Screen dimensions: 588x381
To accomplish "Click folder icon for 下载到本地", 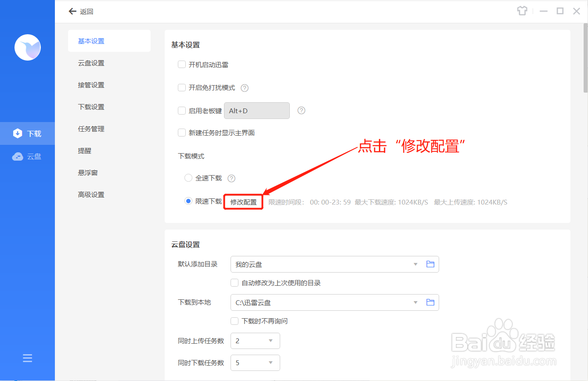I will [430, 302].
